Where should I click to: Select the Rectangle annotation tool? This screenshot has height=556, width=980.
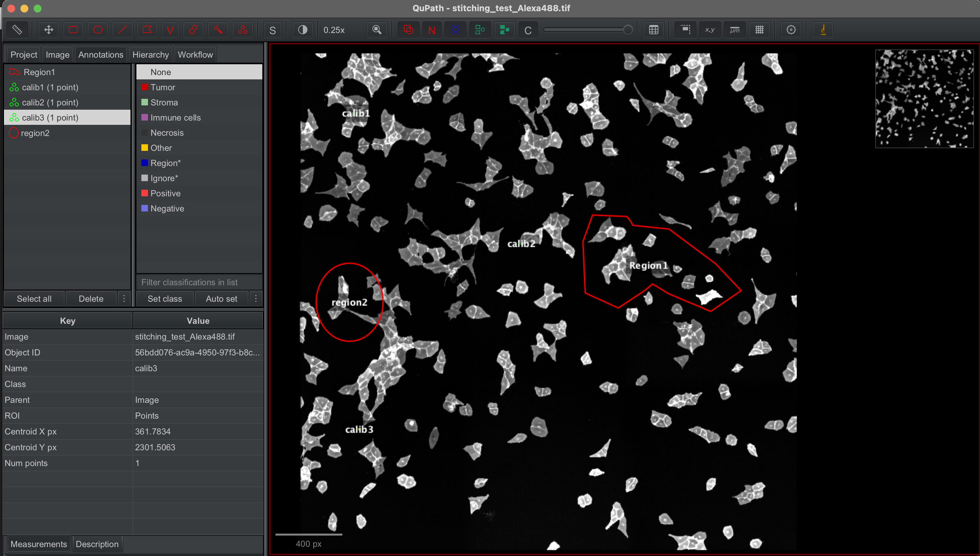pos(73,30)
